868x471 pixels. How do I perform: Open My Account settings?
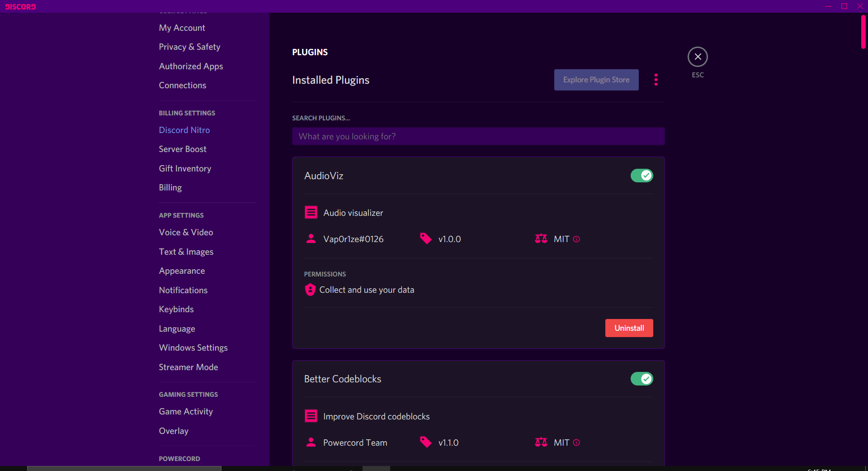pyautogui.click(x=182, y=28)
